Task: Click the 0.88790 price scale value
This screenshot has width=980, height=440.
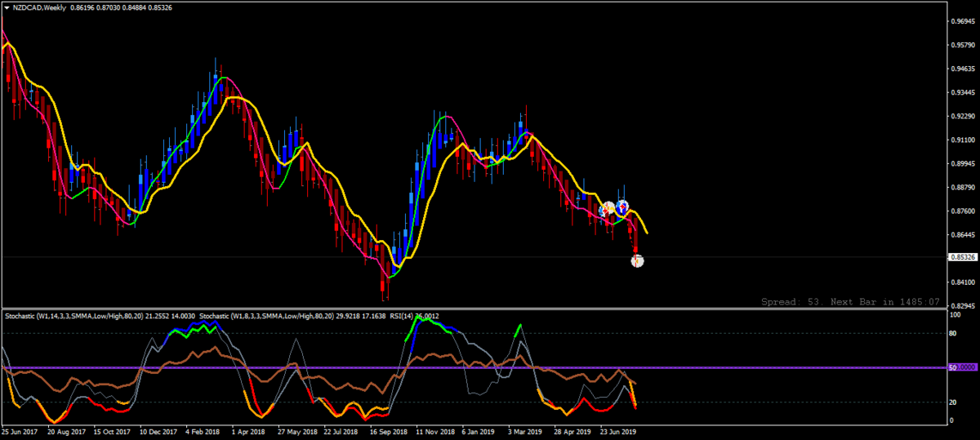Action: 964,188
